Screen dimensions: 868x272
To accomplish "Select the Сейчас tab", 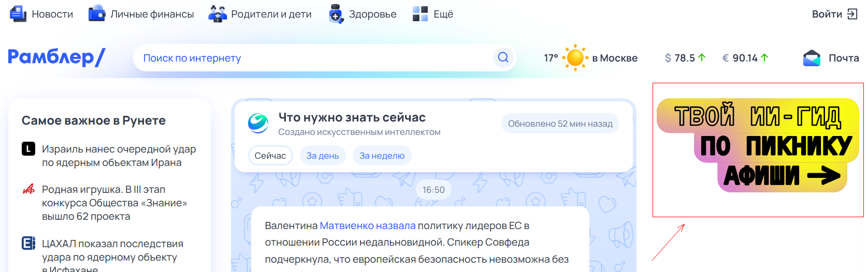I will coord(270,156).
